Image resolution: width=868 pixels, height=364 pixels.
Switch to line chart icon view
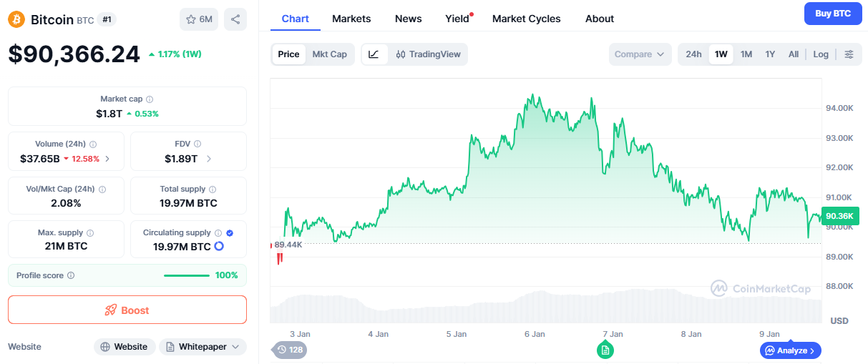(374, 54)
